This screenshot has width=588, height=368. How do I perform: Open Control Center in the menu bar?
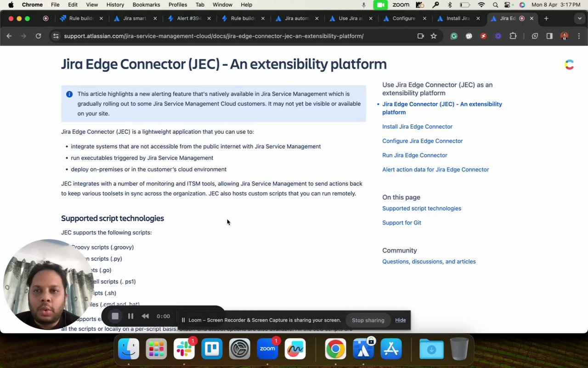click(x=508, y=5)
